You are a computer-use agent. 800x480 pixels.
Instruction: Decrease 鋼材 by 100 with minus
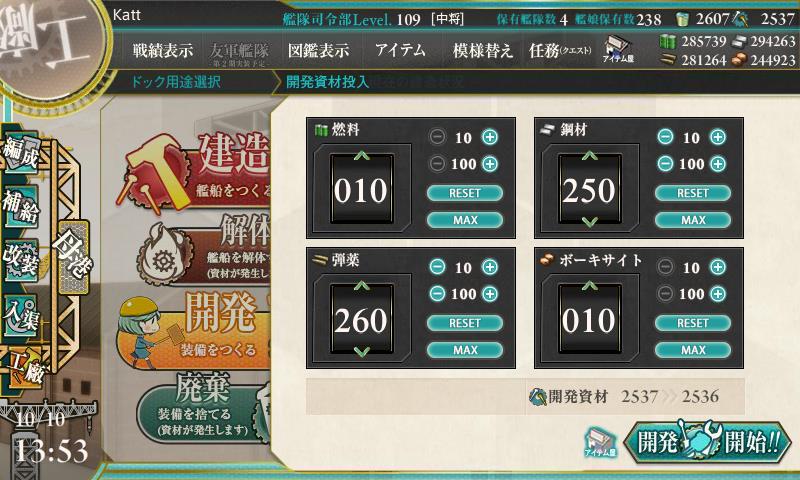[x=665, y=163]
